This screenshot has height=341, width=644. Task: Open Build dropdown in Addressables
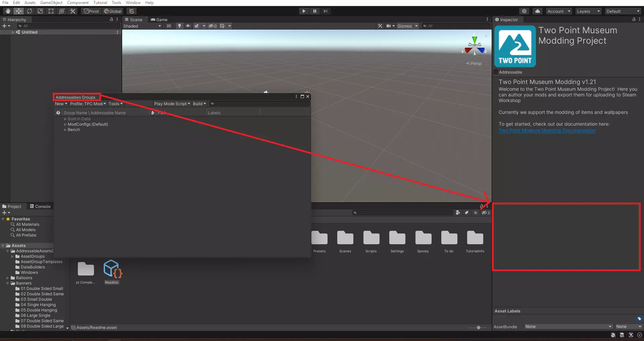199,104
